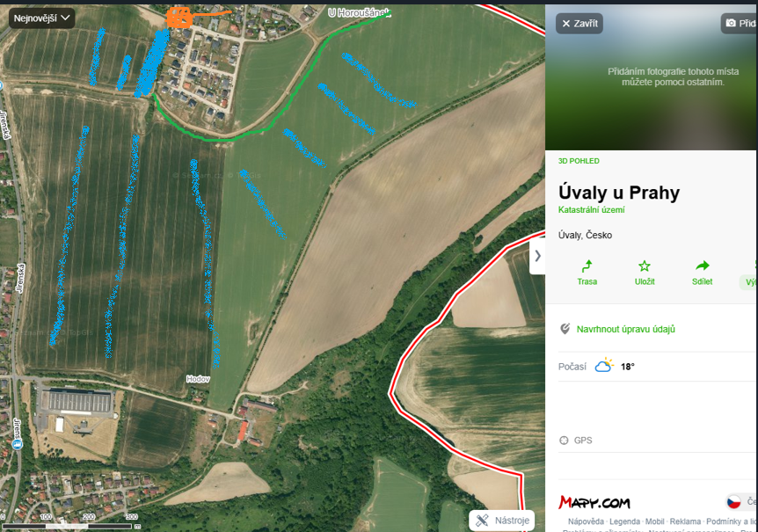
Task: Share the place via the Sdílet arrow
Action: pyautogui.click(x=702, y=266)
